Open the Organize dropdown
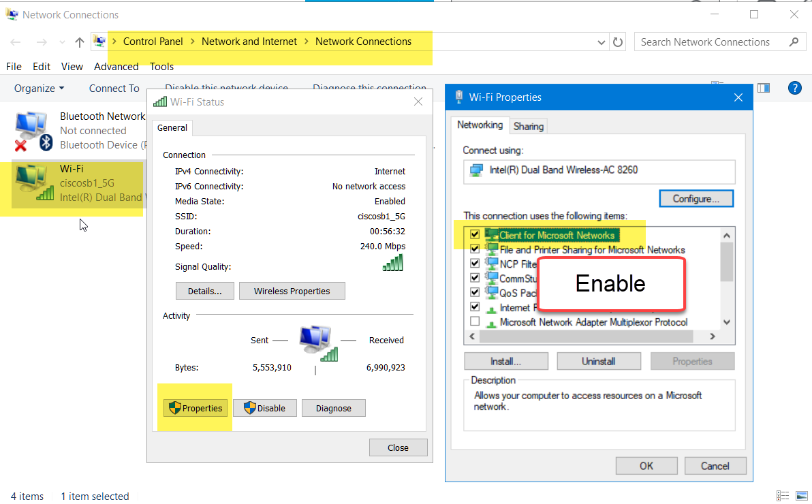Screen dimensions: 812x504 pyautogui.click(x=40, y=88)
